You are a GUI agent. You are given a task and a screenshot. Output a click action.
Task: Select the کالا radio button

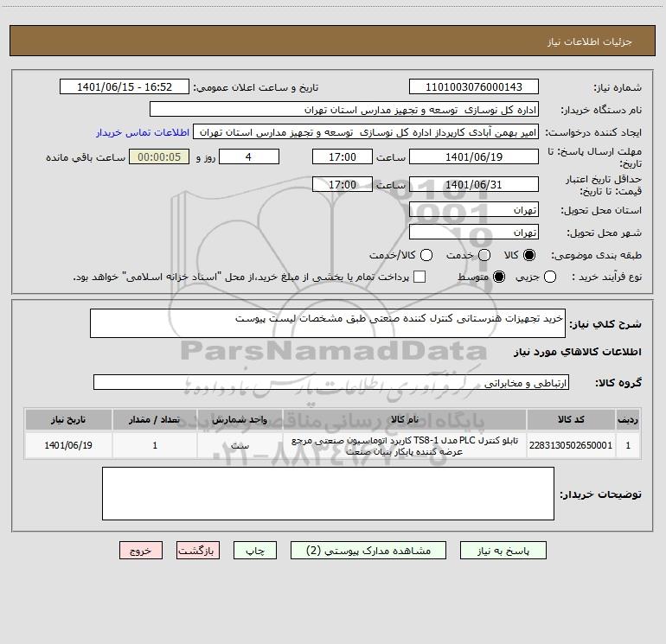(529, 255)
